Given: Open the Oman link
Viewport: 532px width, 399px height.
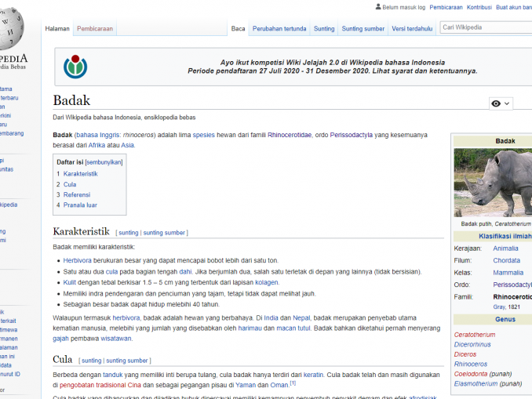Looking at the screenshot, I should pos(279,385).
